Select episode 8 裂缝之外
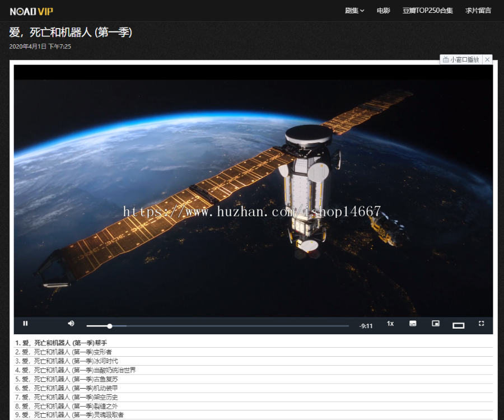This screenshot has height=420, width=504. (253, 406)
